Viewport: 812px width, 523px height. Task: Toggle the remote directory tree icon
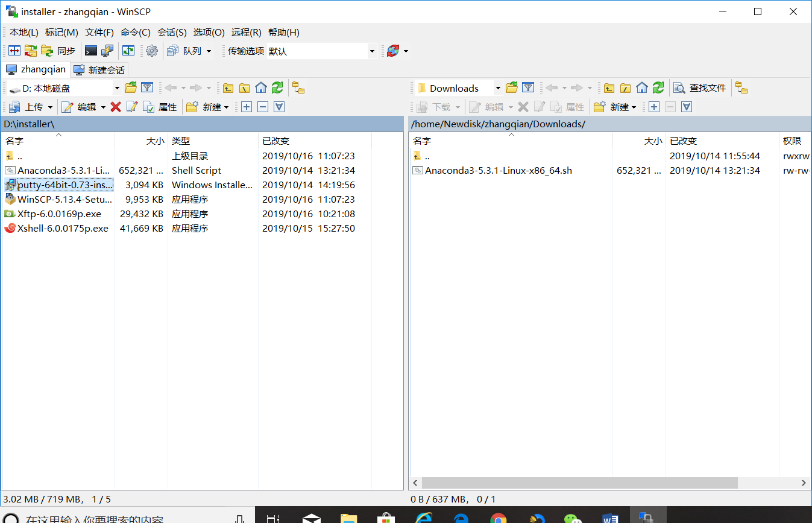pyautogui.click(x=741, y=88)
